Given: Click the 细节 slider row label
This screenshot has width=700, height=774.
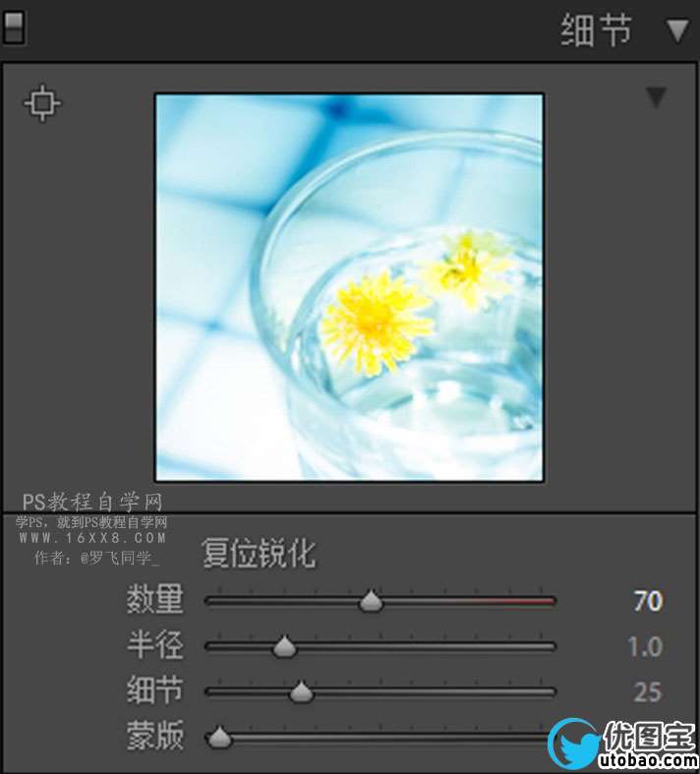Looking at the screenshot, I should pyautogui.click(x=155, y=690).
